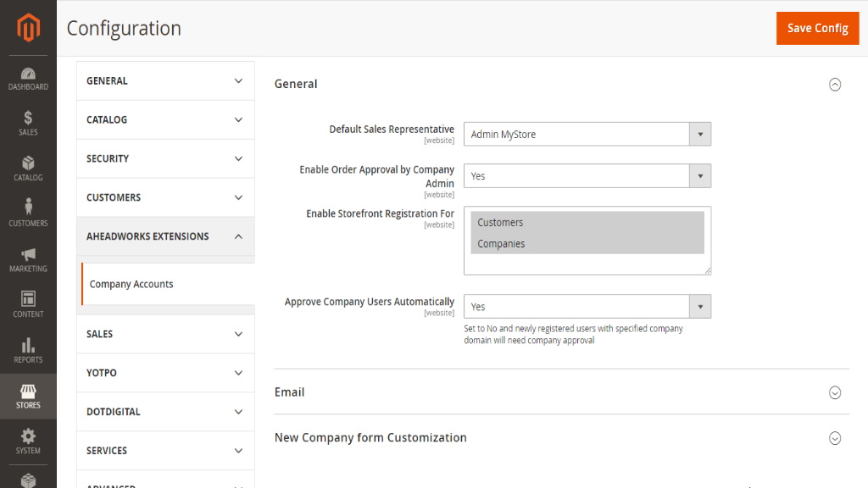
Task: Open Approve Company Users Automatically dropdown
Action: [x=587, y=307]
